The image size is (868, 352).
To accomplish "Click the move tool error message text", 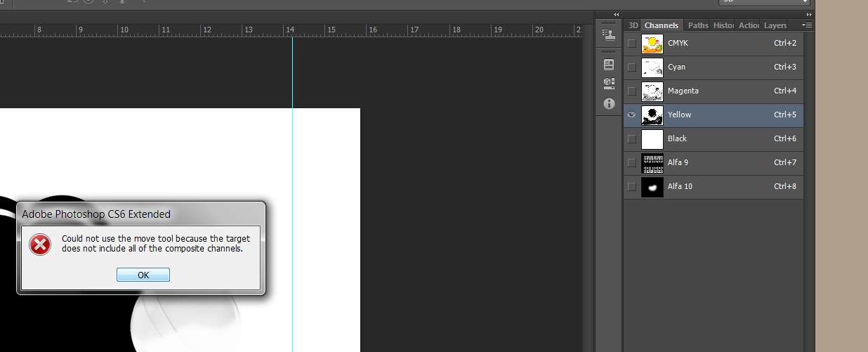I will coord(156,244).
